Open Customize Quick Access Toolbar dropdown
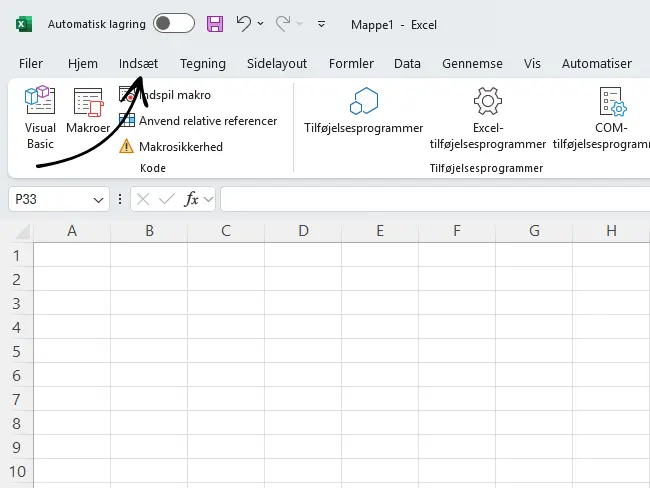The image size is (650, 488). [x=321, y=24]
